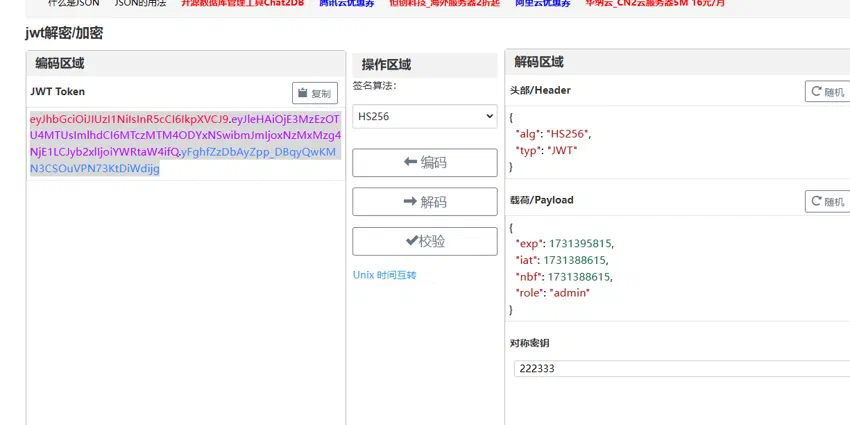Image resolution: width=850 pixels, height=425 pixels.
Task: Click the "exp": 1731395815 line
Action: point(565,243)
